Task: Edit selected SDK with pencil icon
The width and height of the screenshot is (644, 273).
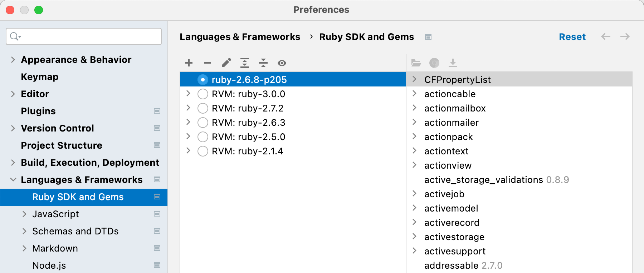Action: (226, 63)
